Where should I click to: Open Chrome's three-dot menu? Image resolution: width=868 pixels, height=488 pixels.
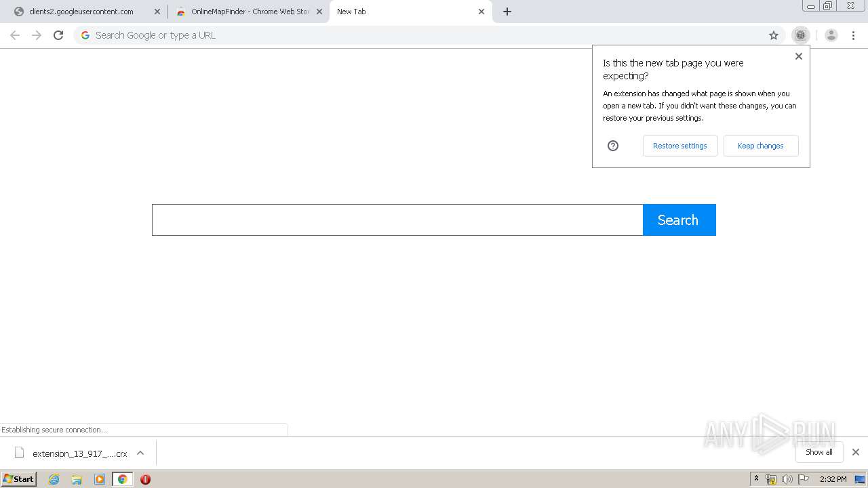[853, 35]
